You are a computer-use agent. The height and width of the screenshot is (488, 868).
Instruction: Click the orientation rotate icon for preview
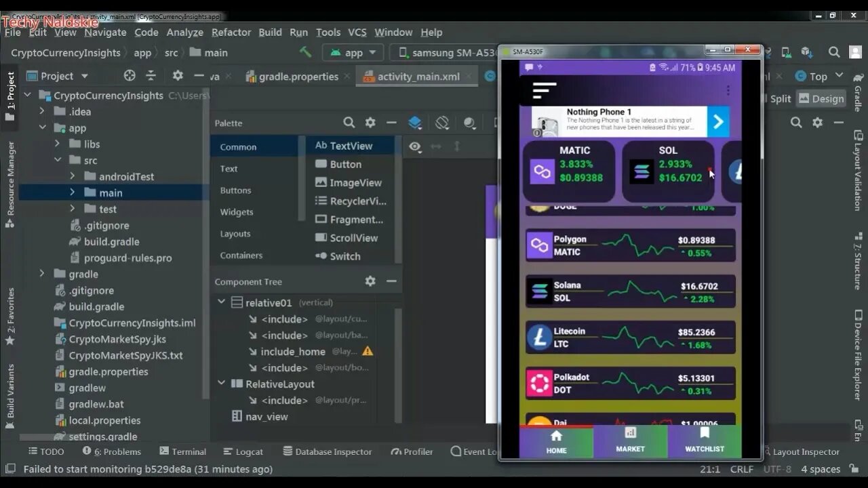click(x=442, y=123)
